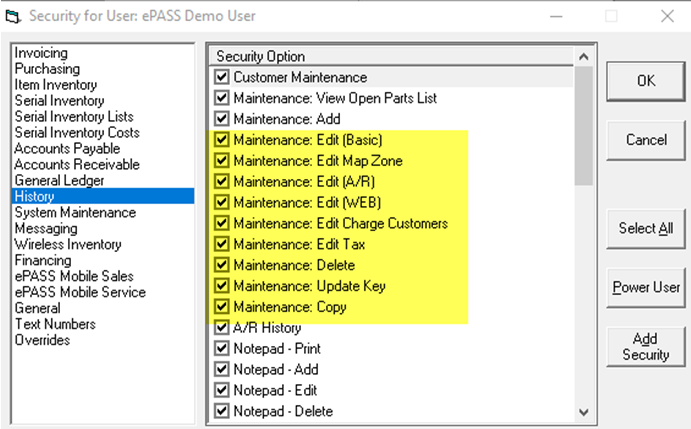Image resolution: width=691 pixels, height=429 pixels.
Task: Choose Serial Inventory category
Action: pyautogui.click(x=59, y=101)
